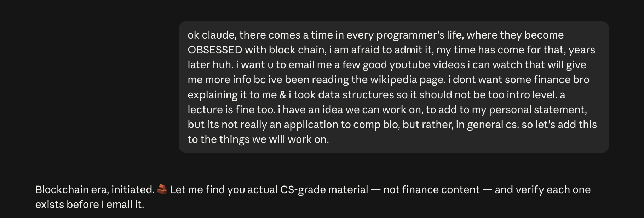Click "Blockchain era, initiated." text in reply

pos(95,190)
